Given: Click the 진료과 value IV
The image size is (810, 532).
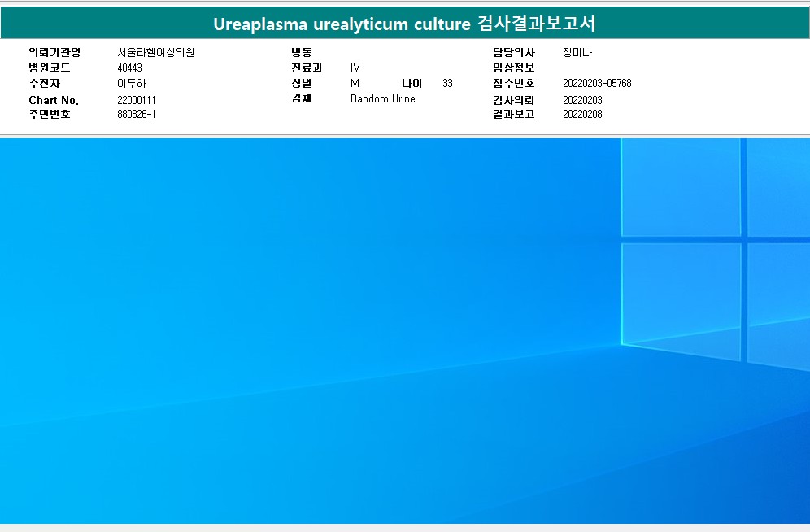Looking at the screenshot, I should pyautogui.click(x=355, y=68).
